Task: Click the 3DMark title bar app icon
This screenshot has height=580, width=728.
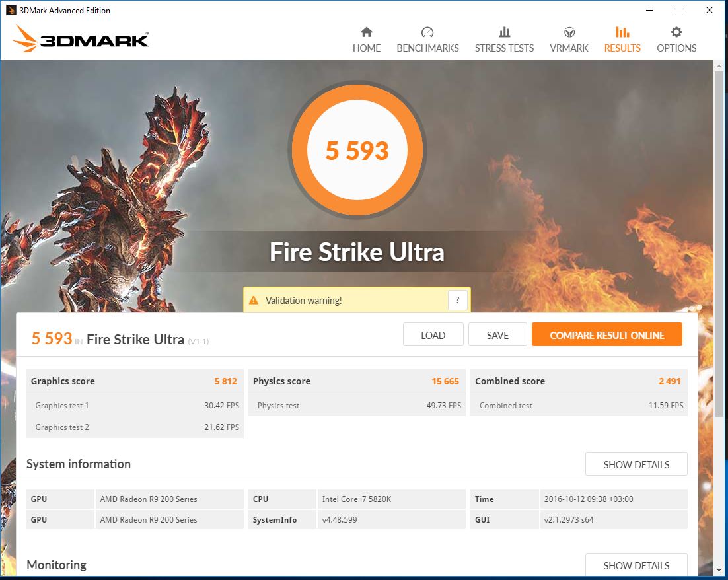Action: 11,10
